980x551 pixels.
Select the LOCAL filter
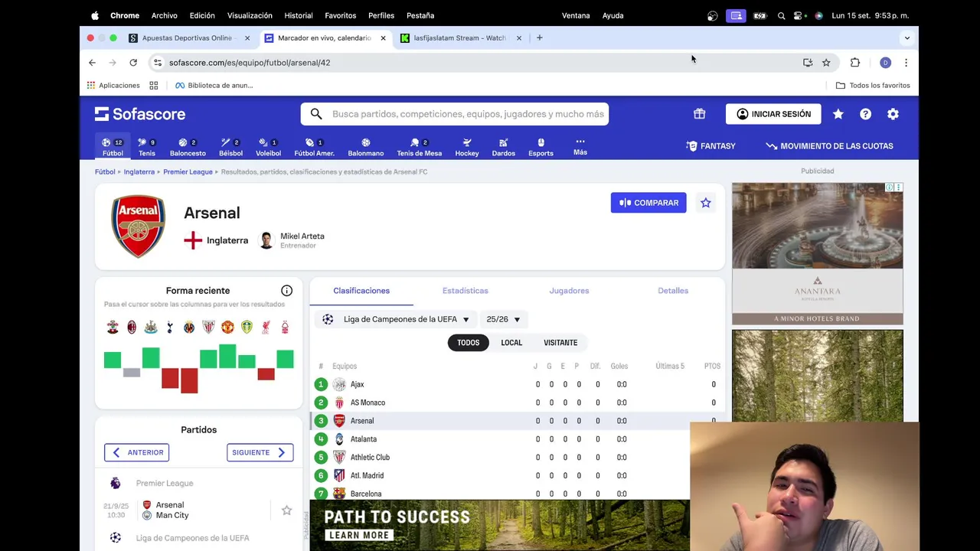(x=511, y=343)
